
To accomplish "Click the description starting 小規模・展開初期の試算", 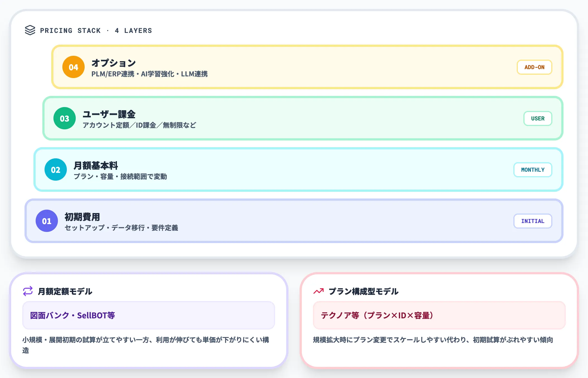I will pyautogui.click(x=146, y=345).
